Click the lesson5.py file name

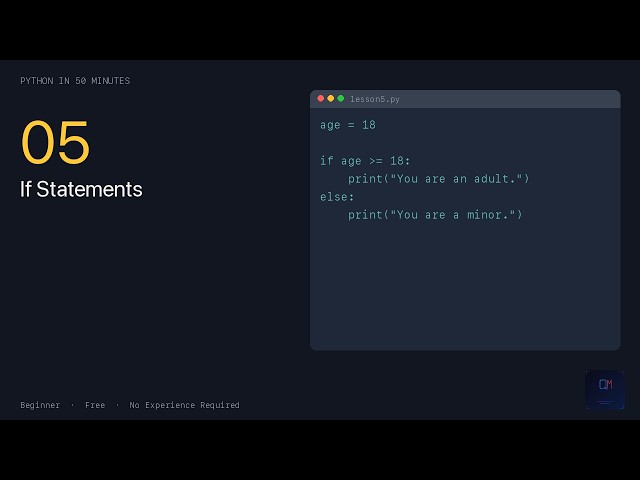tap(375, 99)
